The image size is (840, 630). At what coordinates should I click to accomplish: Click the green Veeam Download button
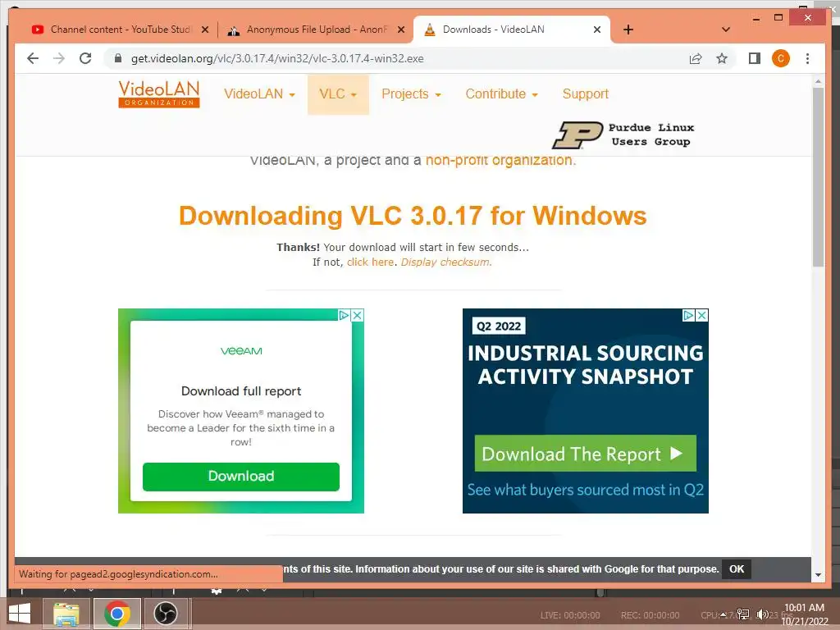coord(241,477)
